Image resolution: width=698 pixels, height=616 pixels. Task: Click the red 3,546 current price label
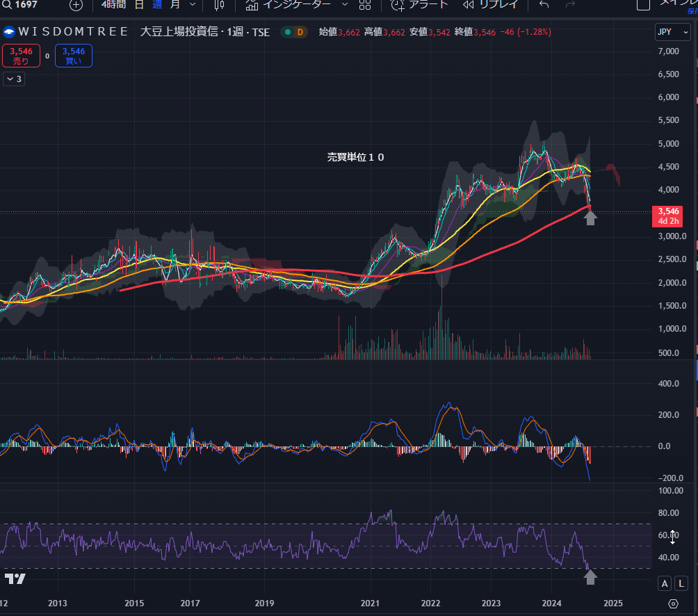point(667,216)
